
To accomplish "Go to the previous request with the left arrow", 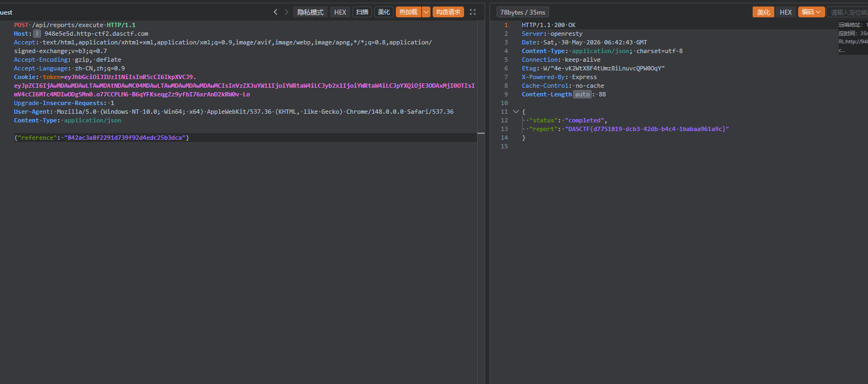I will coord(275,12).
